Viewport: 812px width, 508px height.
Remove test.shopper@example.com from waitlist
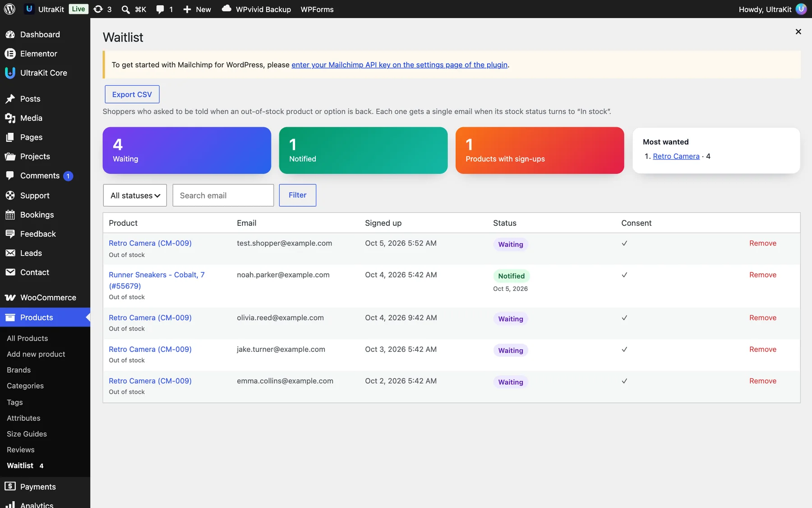[762, 243]
